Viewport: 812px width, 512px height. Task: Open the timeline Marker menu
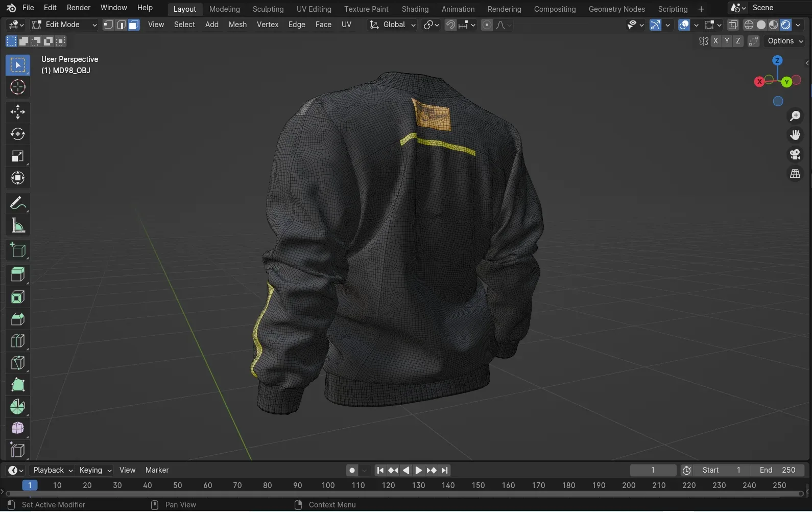point(157,471)
